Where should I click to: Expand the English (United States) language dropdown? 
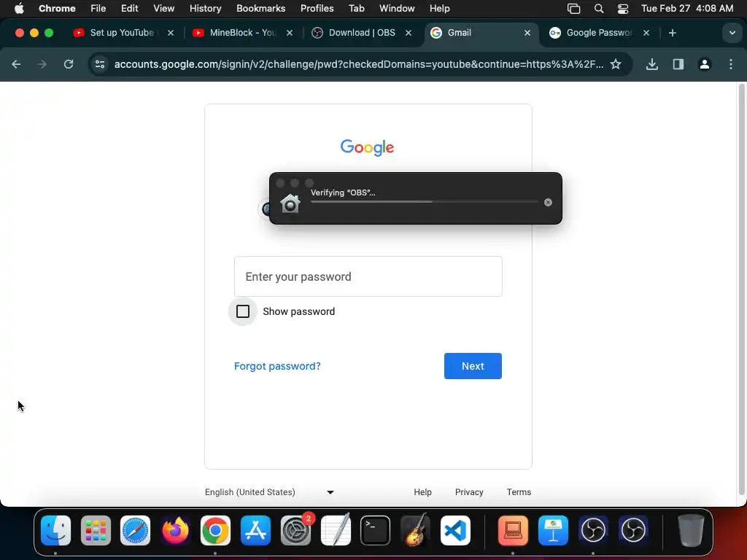click(270, 492)
